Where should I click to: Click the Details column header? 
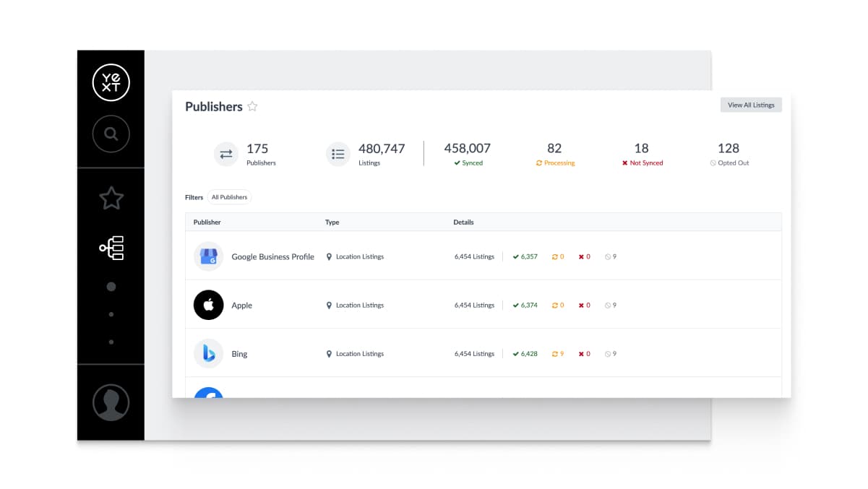coord(463,222)
